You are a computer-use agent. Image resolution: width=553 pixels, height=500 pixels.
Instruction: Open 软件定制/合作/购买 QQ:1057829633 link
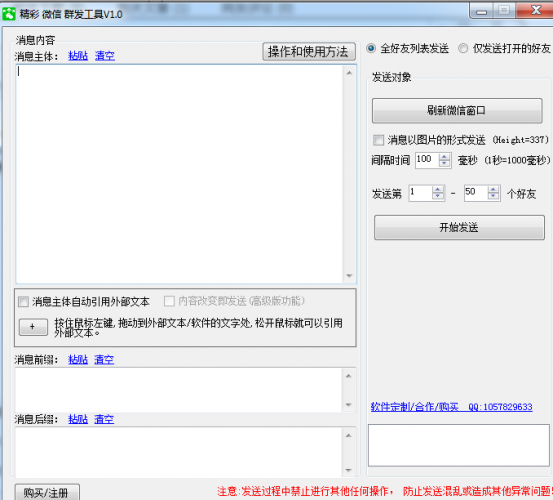click(x=451, y=407)
